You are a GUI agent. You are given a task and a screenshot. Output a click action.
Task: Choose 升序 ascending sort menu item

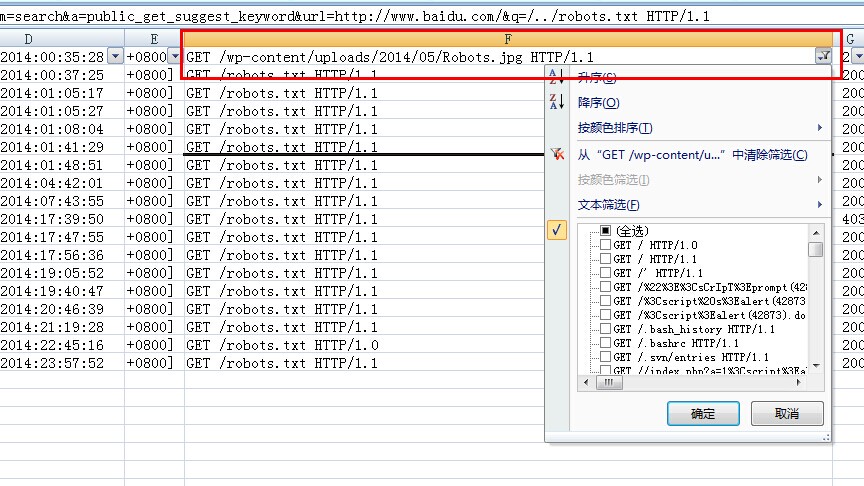[x=597, y=77]
